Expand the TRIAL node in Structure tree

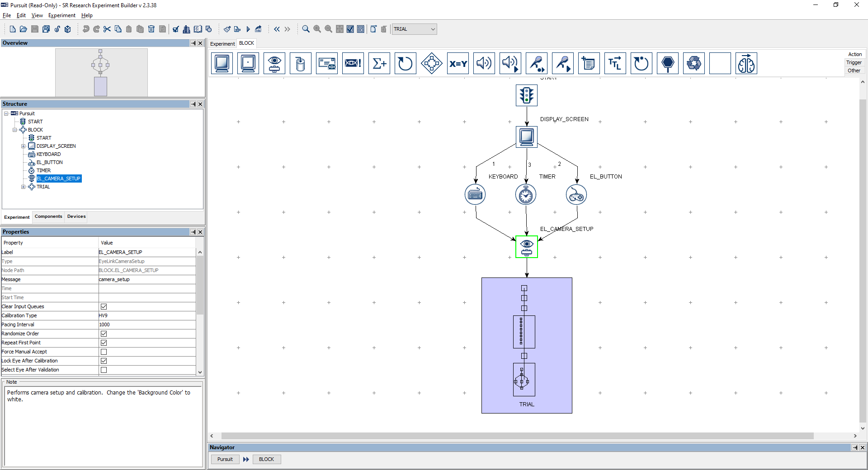point(23,187)
